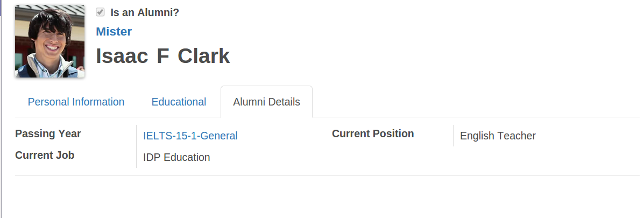
Task: Click the Current Job field label
Action: point(45,155)
